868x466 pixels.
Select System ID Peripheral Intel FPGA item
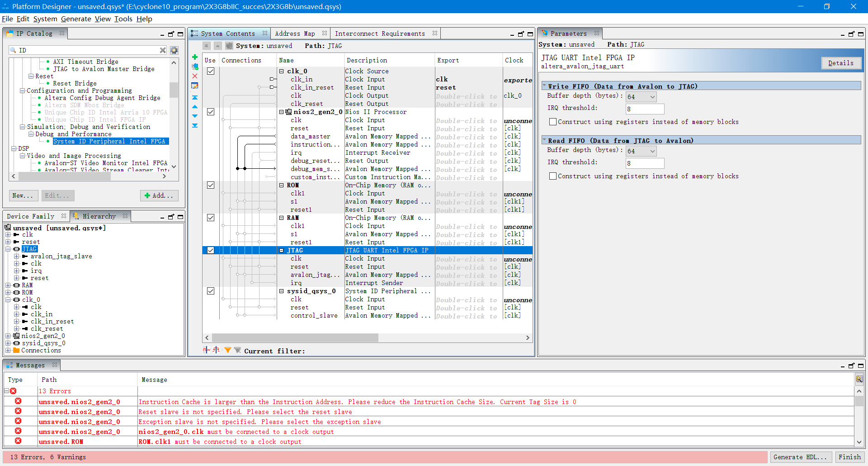(x=111, y=141)
